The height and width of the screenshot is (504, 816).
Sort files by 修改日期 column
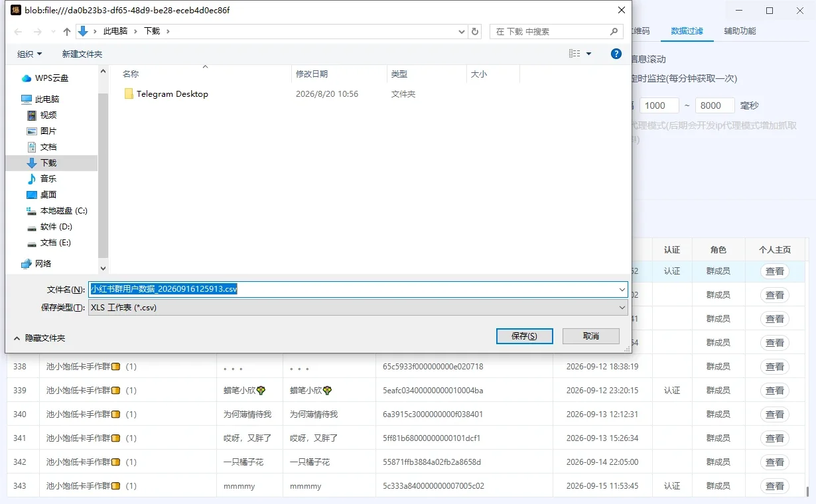339,74
